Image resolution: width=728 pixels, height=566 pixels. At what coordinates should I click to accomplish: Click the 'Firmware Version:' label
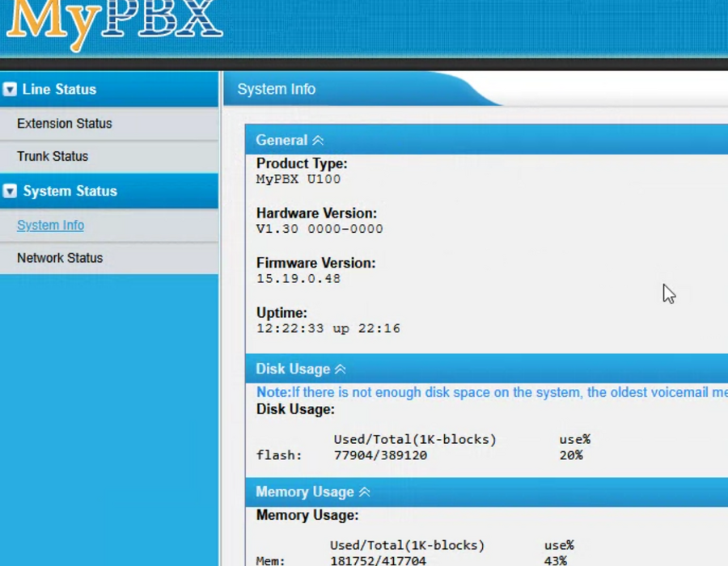315,263
